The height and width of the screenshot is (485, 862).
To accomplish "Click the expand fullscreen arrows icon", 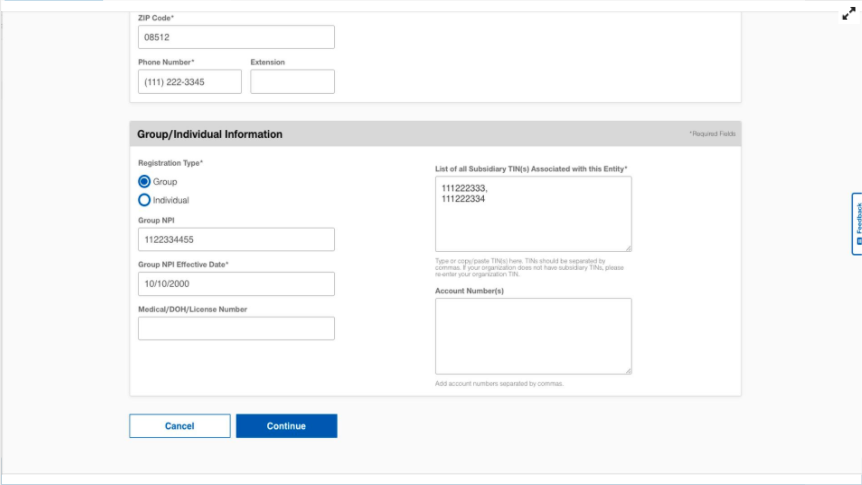I will point(849,14).
